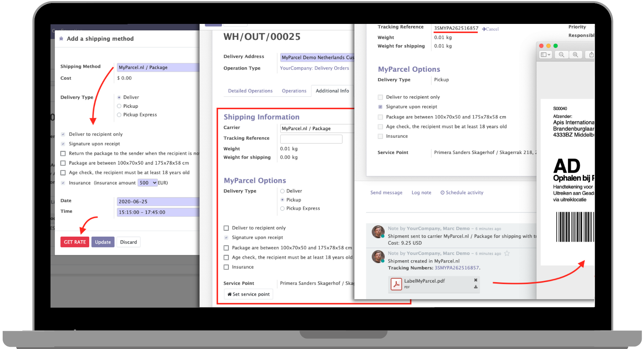Select Pickup Express radio in WH/OUT/00025 form
Viewport: 644px width, 349px height.
[x=282, y=208]
